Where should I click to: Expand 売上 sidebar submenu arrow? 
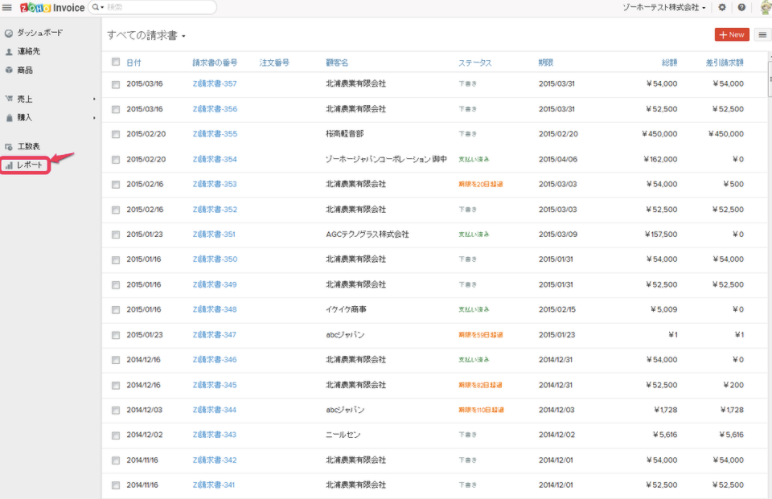[94, 99]
